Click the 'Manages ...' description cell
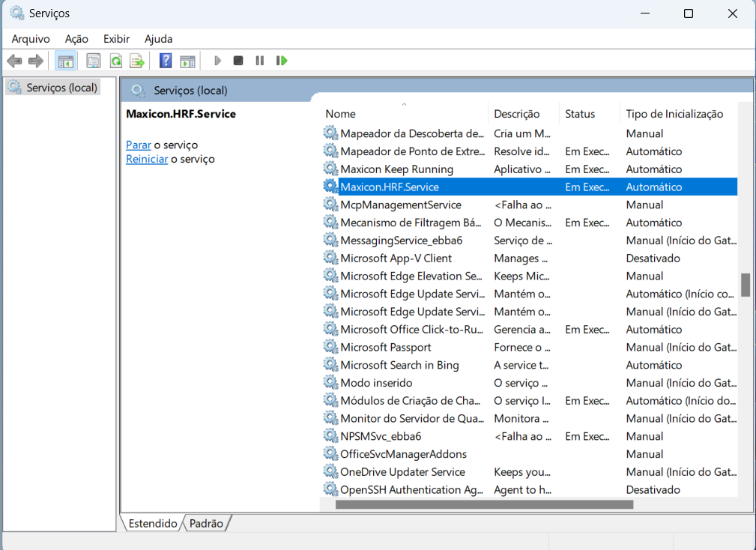 [x=521, y=259]
